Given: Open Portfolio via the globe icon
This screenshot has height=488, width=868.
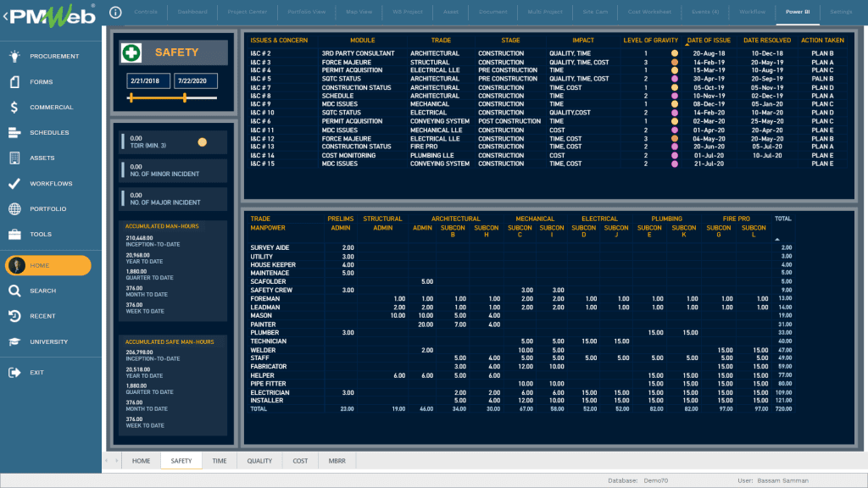Looking at the screenshot, I should pyautogui.click(x=14, y=209).
